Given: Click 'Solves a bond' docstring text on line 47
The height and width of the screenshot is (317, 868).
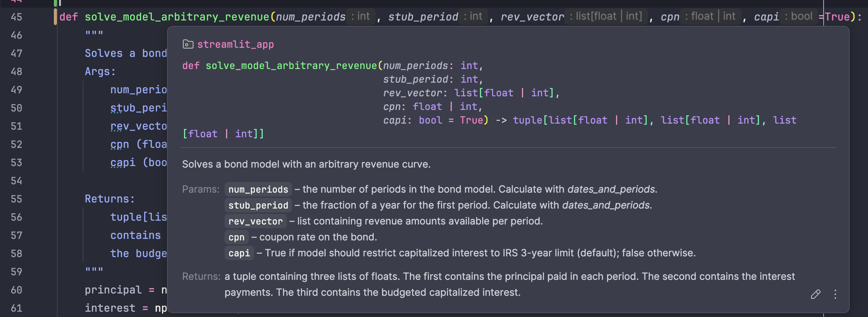Looking at the screenshot, I should click(126, 53).
